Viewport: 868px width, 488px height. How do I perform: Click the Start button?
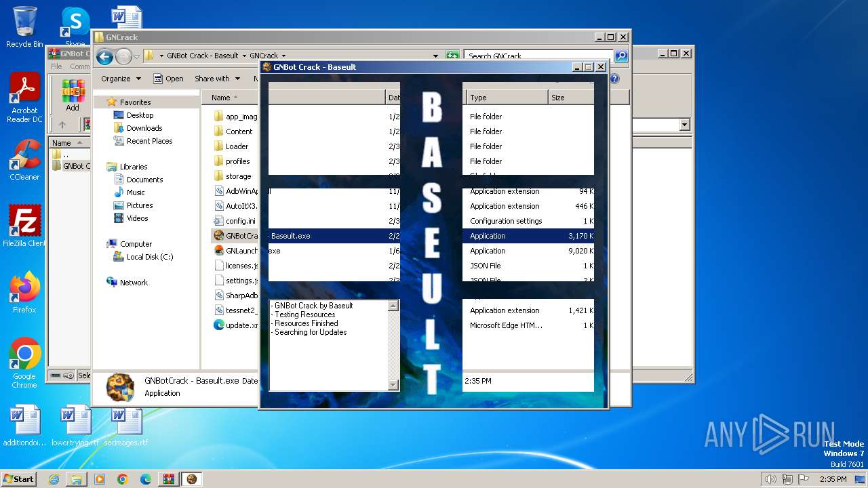coord(19,479)
